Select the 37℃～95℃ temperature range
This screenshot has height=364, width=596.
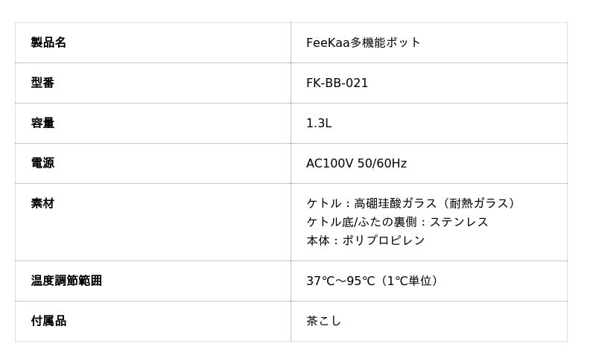point(340,281)
